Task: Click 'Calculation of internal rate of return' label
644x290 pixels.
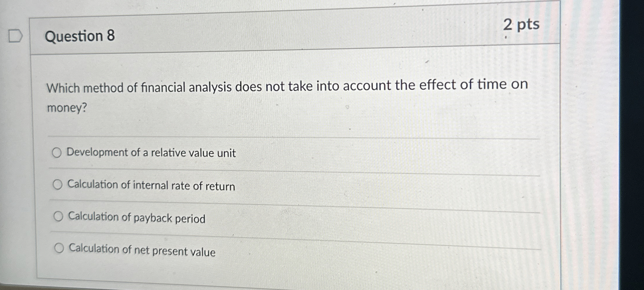Action: pyautogui.click(x=151, y=185)
